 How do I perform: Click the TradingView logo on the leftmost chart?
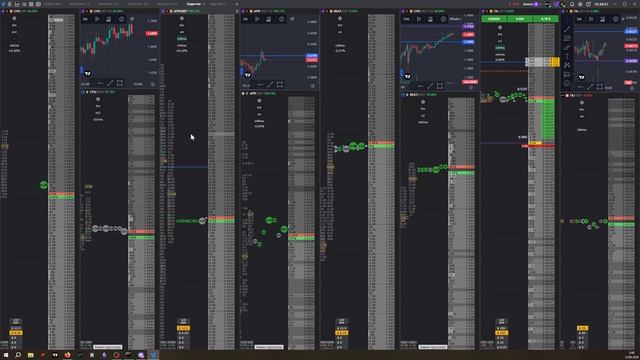[87, 74]
